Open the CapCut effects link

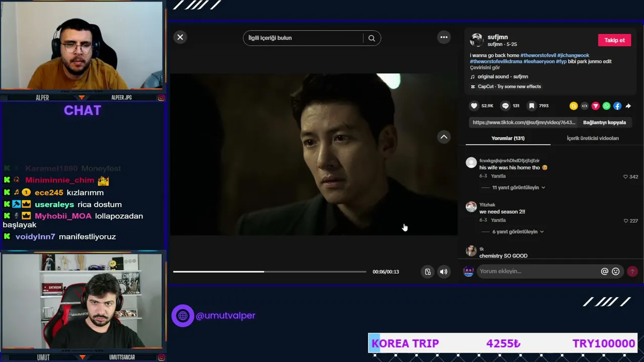[509, 87]
